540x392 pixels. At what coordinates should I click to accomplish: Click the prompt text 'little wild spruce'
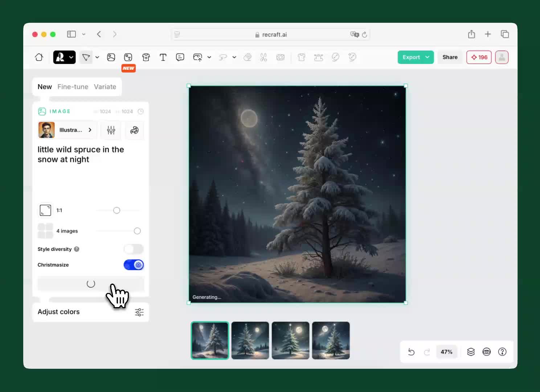coord(69,150)
